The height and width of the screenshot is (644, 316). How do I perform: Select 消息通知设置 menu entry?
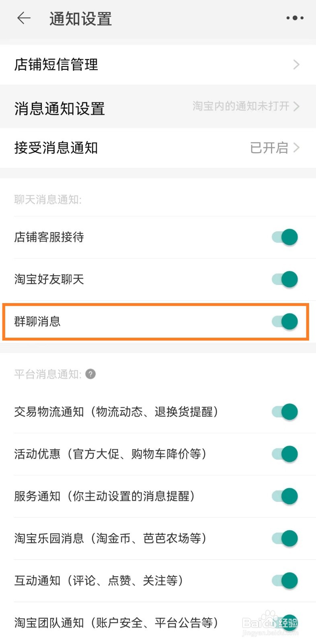[158, 107]
